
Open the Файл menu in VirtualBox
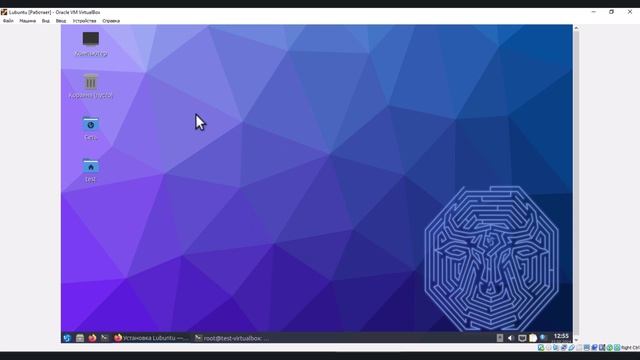tap(8, 21)
